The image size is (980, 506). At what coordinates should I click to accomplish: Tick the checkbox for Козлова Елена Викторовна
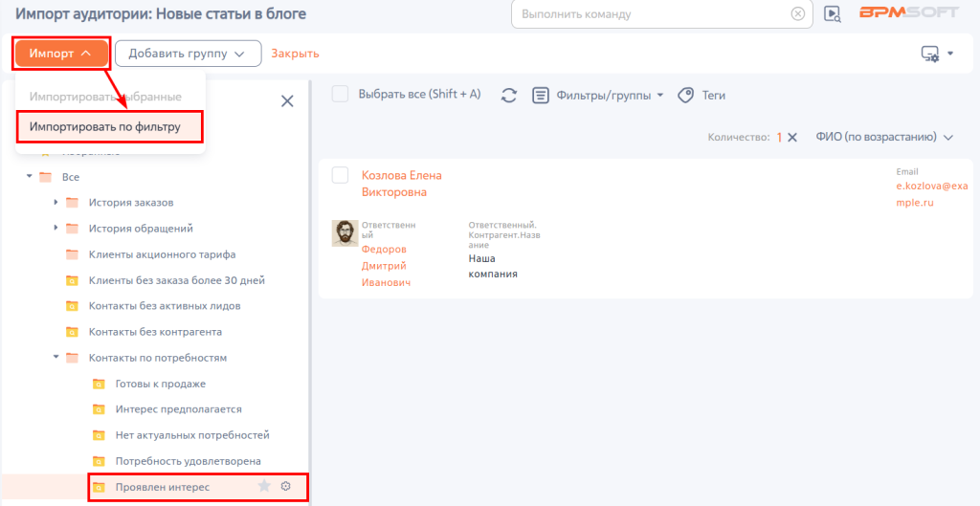coord(340,176)
